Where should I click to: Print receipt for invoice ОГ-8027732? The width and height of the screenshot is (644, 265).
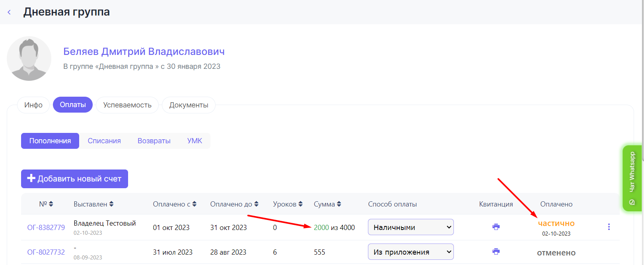(496, 251)
